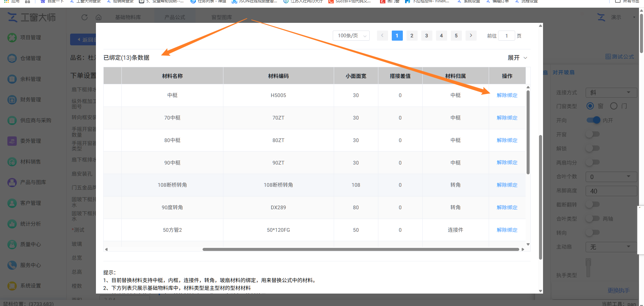Viewport: 644px width, 306px height.
Task: Click the 财务管理 sidebar icon
Action: click(12, 99)
